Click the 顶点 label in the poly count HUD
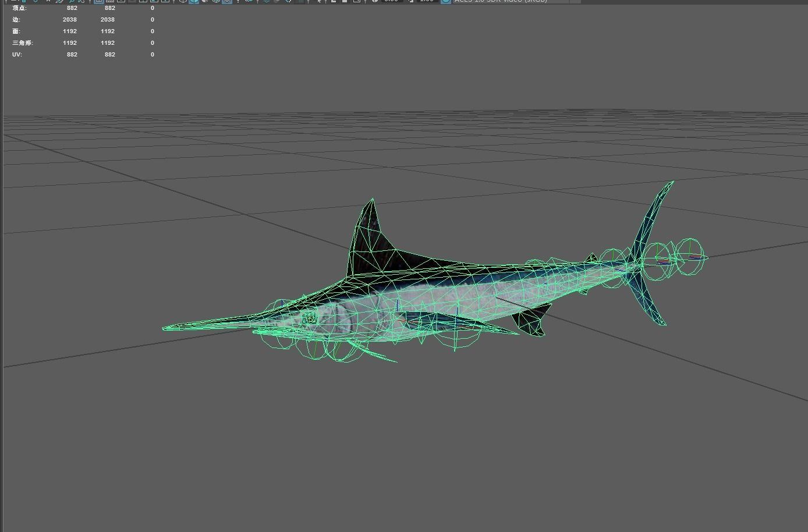Screen dimensions: 808x532 (19, 8)
